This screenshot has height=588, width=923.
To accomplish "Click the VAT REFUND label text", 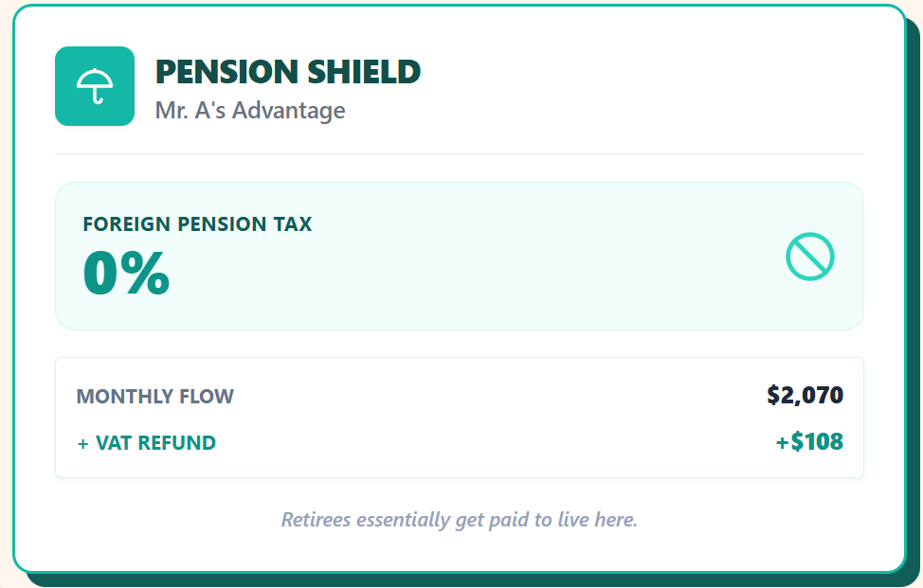I will pyautogui.click(x=155, y=443).
